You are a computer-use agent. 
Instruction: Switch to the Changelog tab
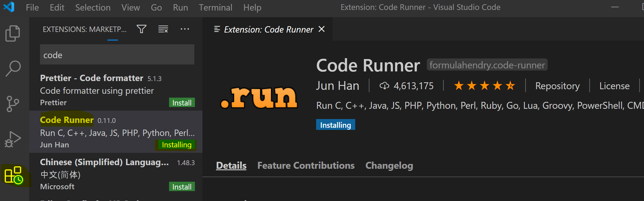coord(389,165)
